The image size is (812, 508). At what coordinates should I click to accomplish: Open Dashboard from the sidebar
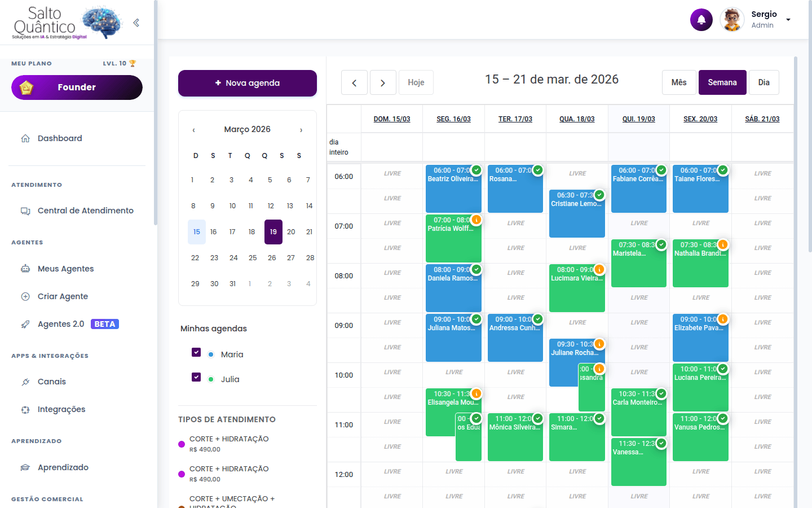click(60, 138)
